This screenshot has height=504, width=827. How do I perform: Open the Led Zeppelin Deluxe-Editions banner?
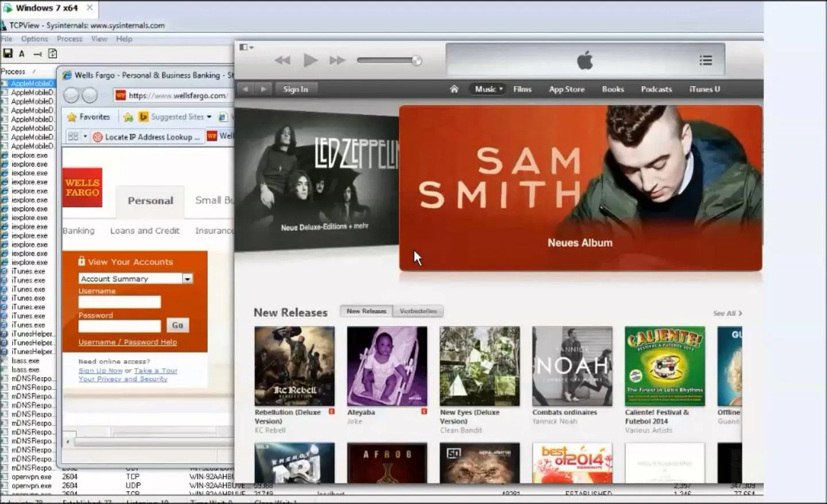(x=316, y=180)
